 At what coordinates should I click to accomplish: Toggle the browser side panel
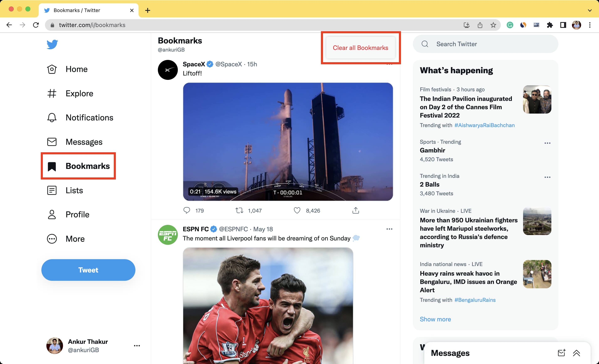tap(563, 25)
